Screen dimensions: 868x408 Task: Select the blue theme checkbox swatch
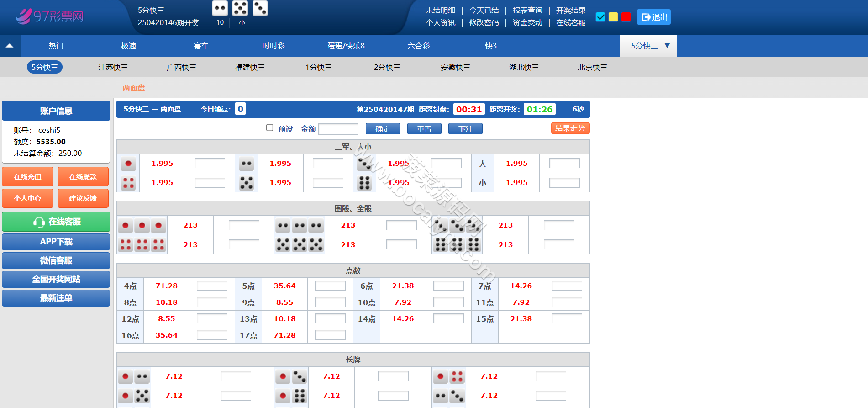[x=601, y=17]
